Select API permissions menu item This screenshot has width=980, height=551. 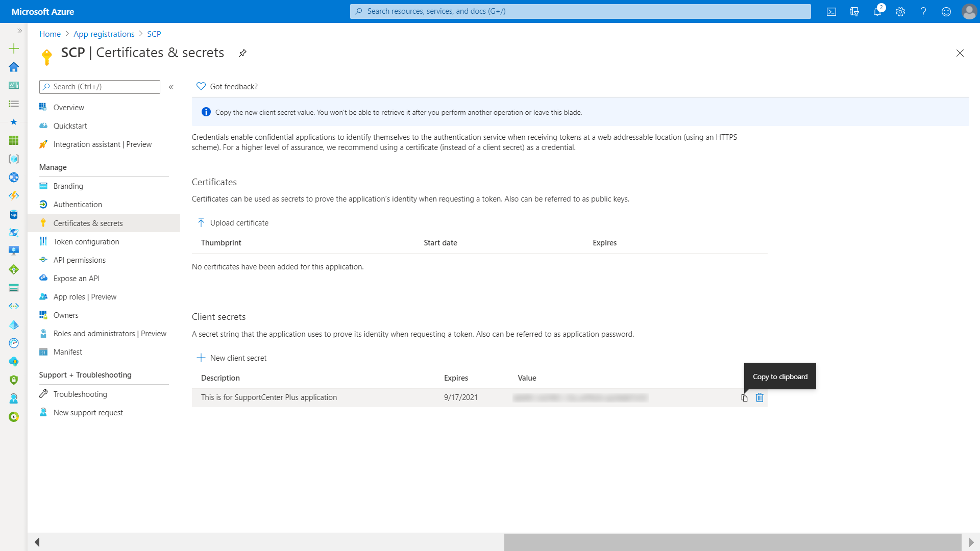pyautogui.click(x=80, y=260)
